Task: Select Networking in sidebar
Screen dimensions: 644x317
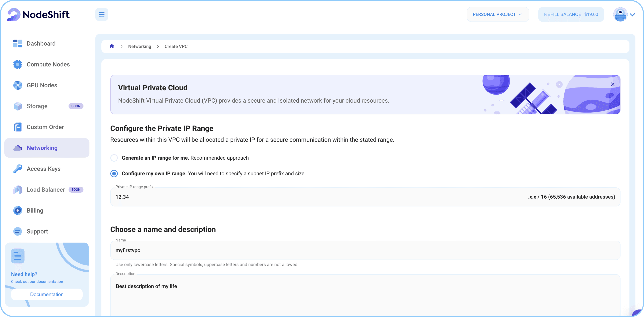Action: 47,148
